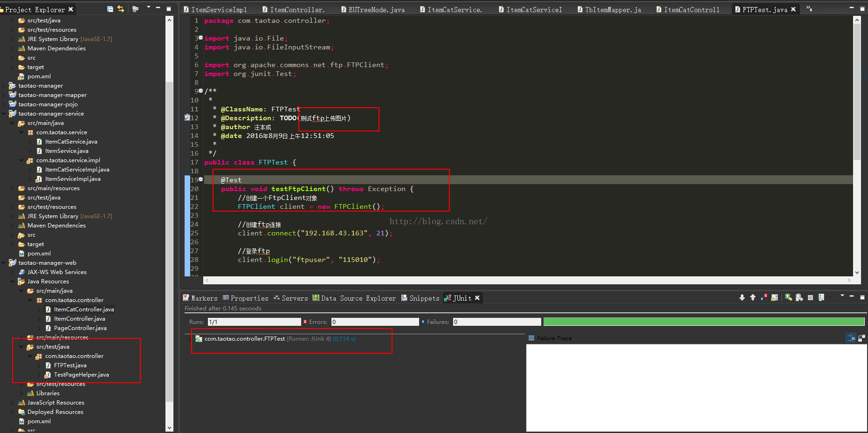
Task: Toggle Show Failures Only in JUnit
Action: click(x=764, y=297)
